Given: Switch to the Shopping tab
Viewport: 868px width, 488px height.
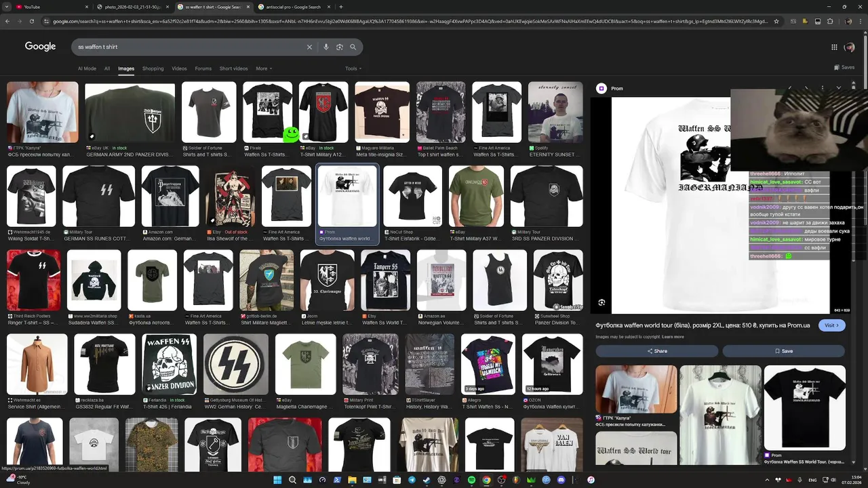Looking at the screenshot, I should (x=153, y=68).
